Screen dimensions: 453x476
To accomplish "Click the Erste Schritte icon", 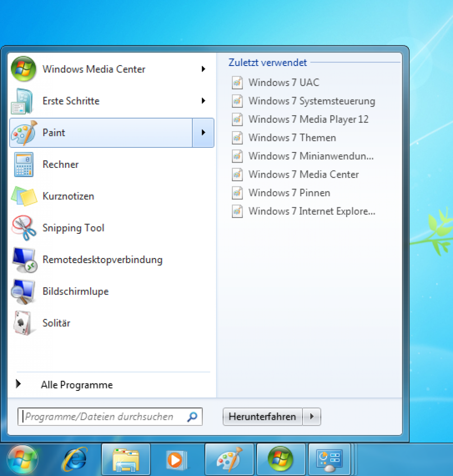I will [x=22, y=101].
